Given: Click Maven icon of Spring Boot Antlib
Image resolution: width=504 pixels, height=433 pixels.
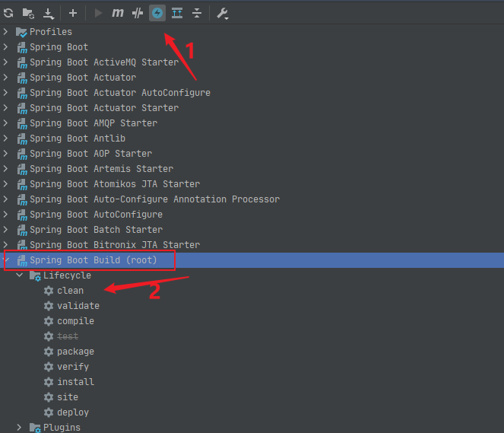Looking at the screenshot, I should pos(22,138).
